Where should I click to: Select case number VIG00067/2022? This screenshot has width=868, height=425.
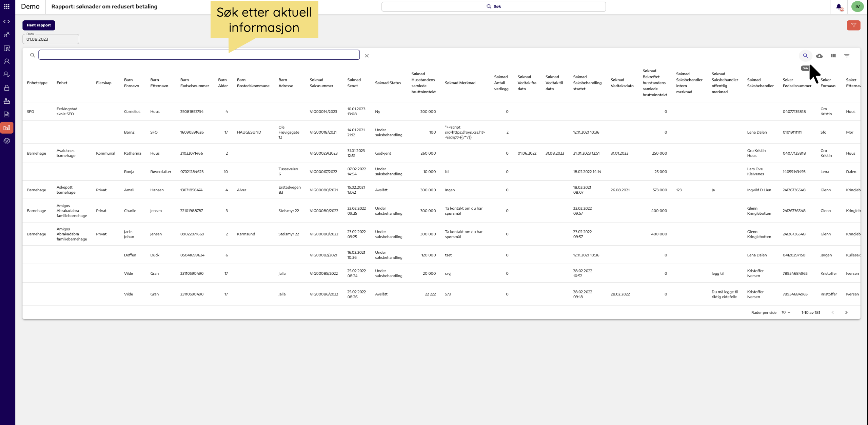[323, 172]
